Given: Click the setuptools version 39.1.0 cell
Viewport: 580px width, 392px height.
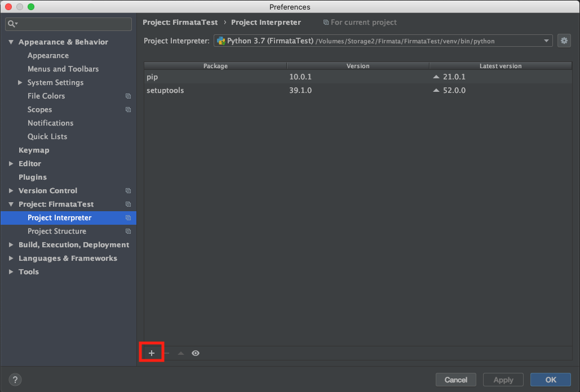Looking at the screenshot, I should tap(300, 90).
